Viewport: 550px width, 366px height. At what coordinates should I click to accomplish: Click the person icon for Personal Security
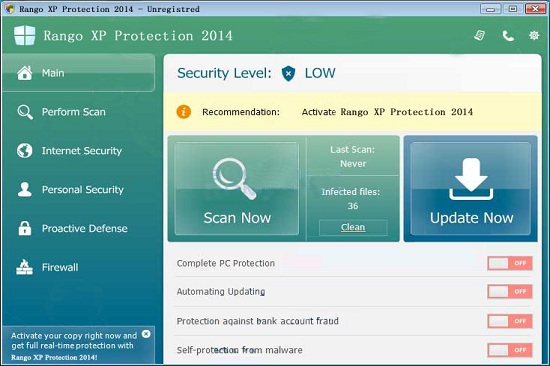pyautogui.click(x=25, y=189)
